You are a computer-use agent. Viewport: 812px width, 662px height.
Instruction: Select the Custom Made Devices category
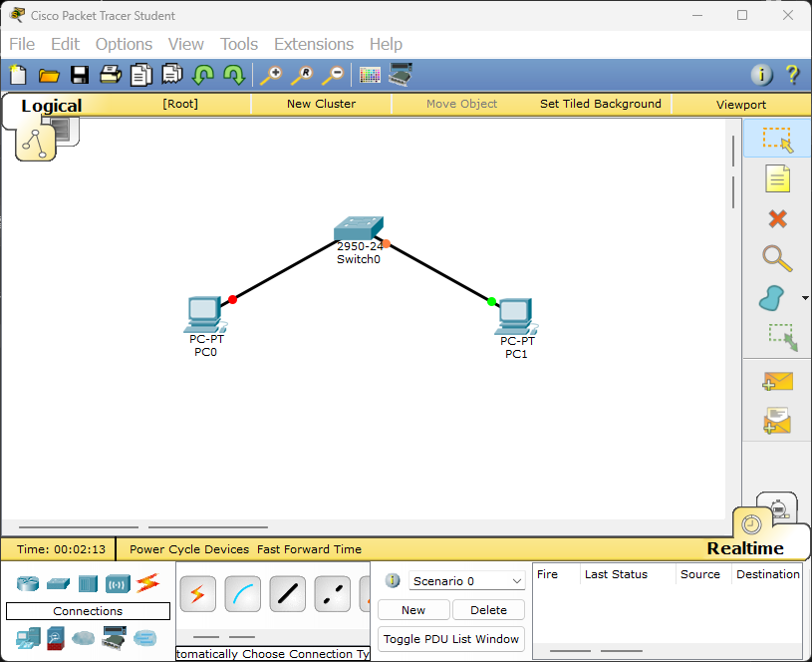114,638
